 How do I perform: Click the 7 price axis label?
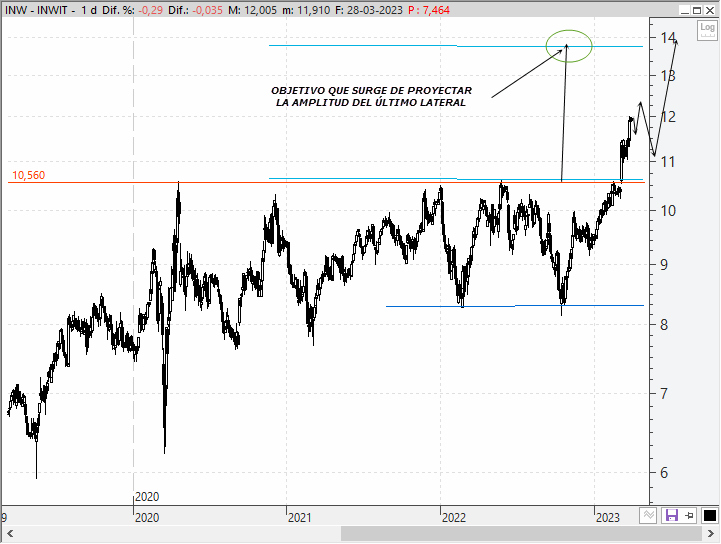point(664,394)
